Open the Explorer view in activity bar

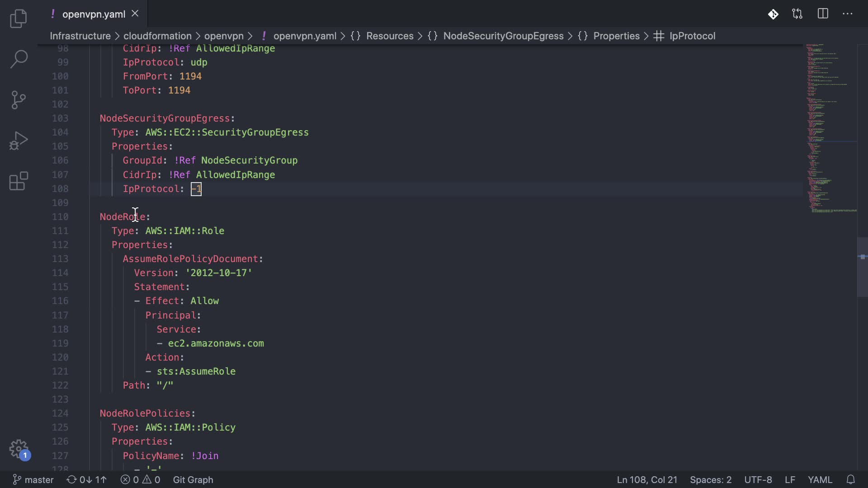[19, 19]
